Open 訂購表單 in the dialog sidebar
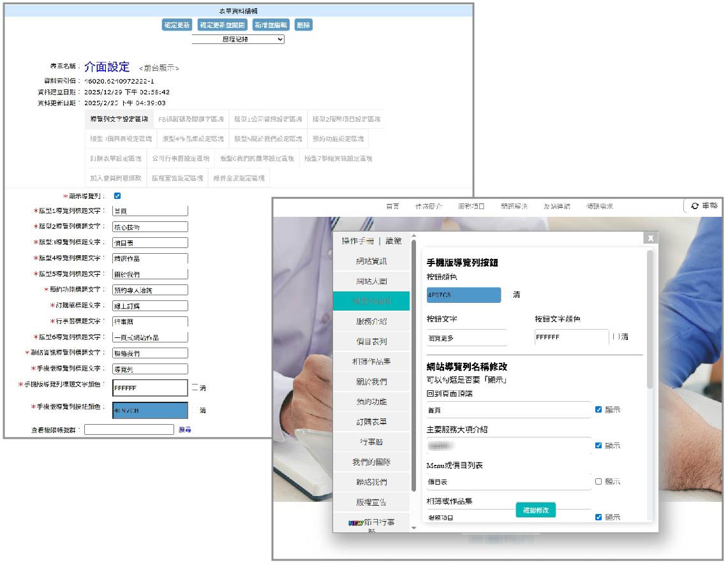The image size is (728, 565). (x=371, y=422)
